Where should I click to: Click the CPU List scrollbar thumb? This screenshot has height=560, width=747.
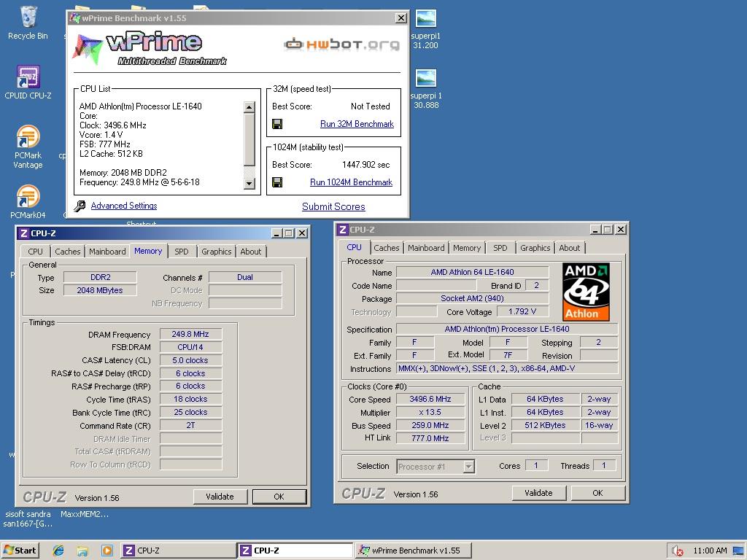tap(249, 139)
